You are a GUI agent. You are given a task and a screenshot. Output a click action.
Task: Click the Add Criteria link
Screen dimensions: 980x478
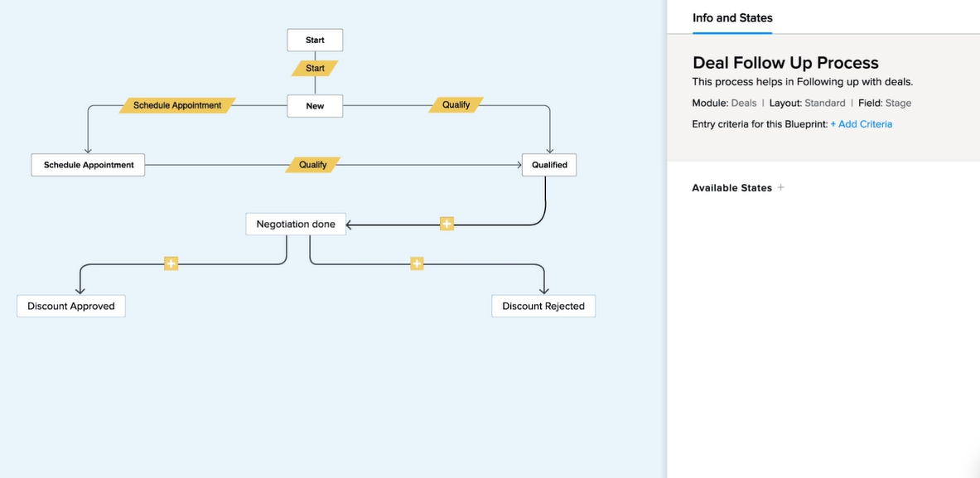click(x=862, y=124)
